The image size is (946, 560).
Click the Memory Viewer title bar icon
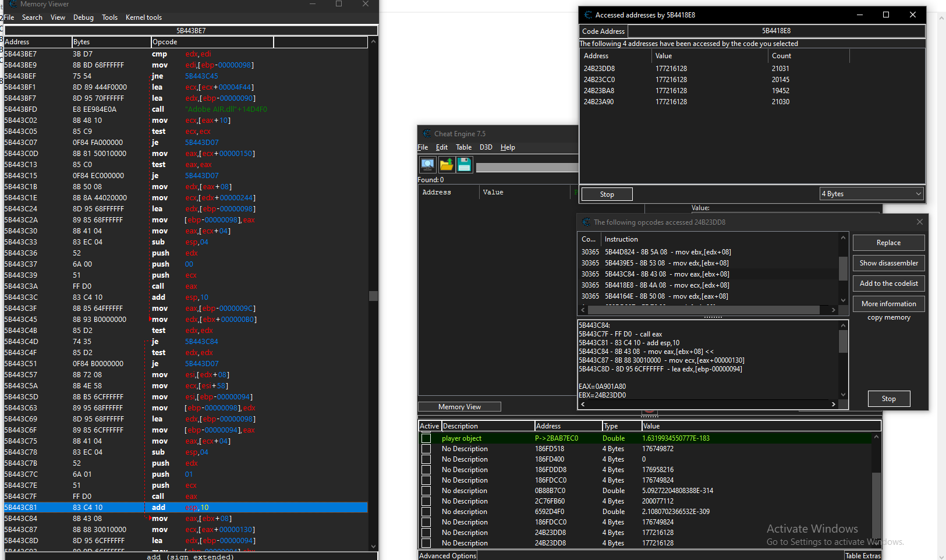pos(13,4)
